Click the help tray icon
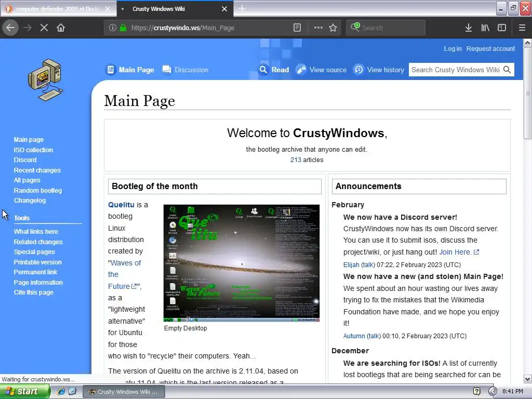Image resolution: width=532 pixels, height=399 pixels. pos(476,391)
